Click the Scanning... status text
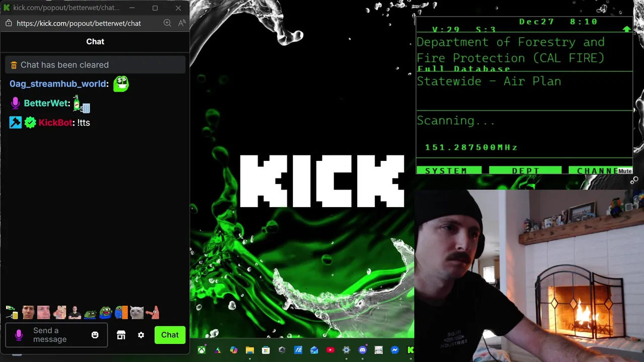This screenshot has width=644, height=362. coord(456,121)
